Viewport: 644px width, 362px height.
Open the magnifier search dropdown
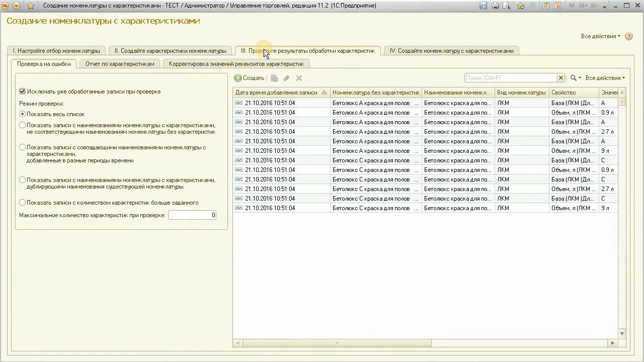pos(576,78)
